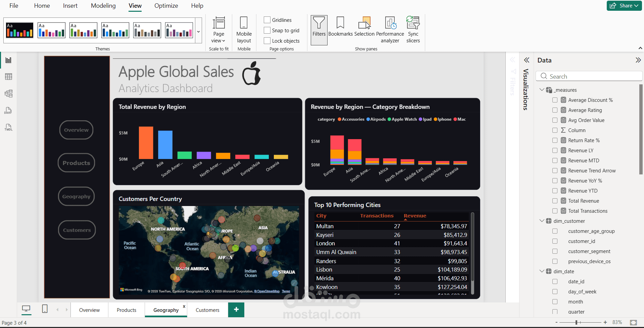Open the File menu

coord(14,6)
